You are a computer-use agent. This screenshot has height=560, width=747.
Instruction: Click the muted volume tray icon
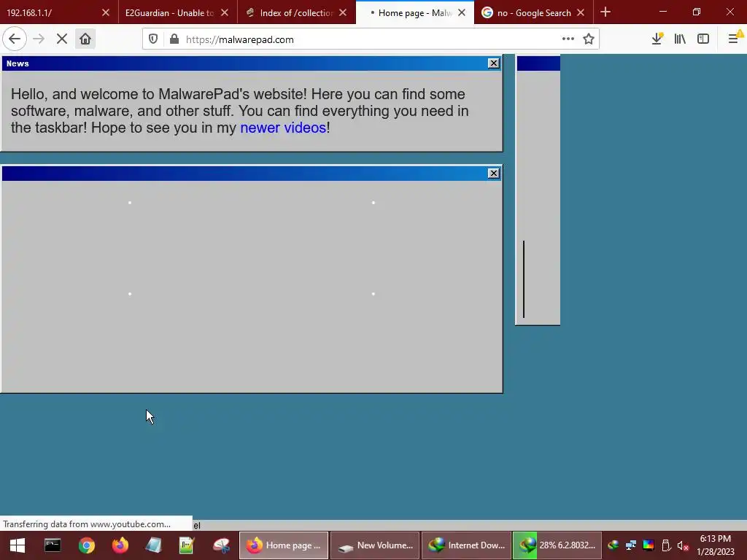(x=683, y=545)
